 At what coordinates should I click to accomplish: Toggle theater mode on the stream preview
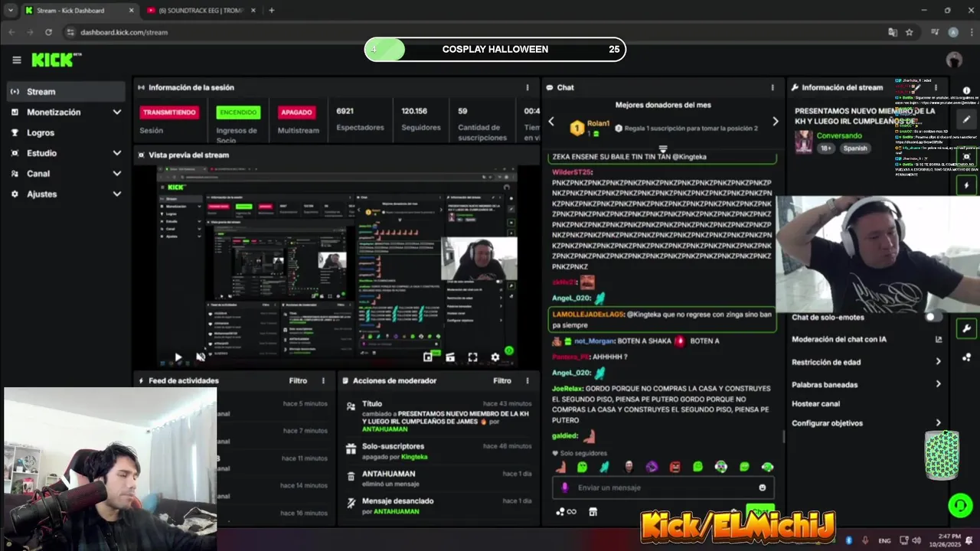pos(450,357)
